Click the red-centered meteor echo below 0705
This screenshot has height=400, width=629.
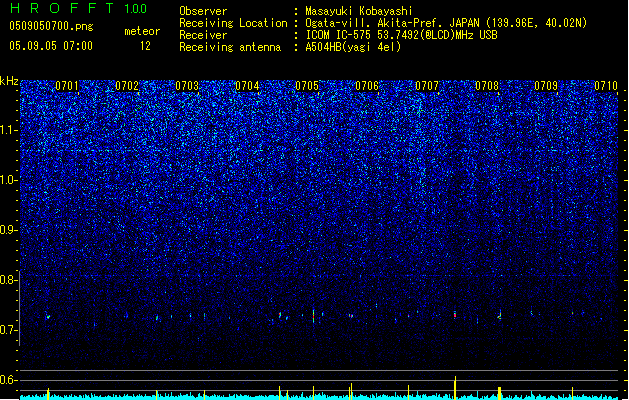point(313,315)
